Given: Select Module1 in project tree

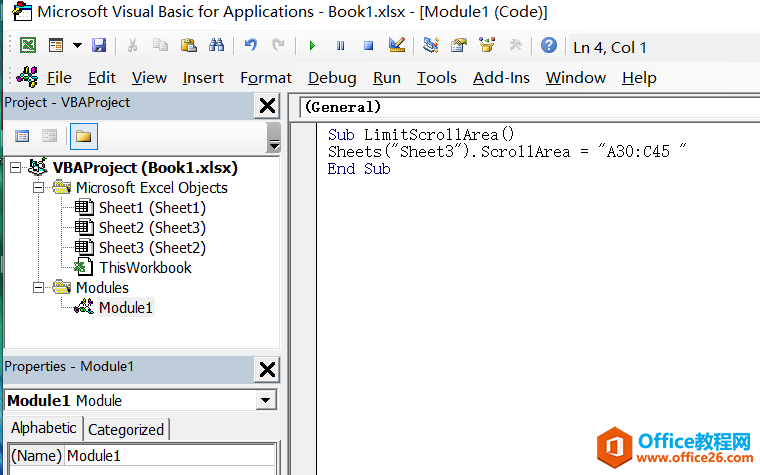Looking at the screenshot, I should point(126,308).
